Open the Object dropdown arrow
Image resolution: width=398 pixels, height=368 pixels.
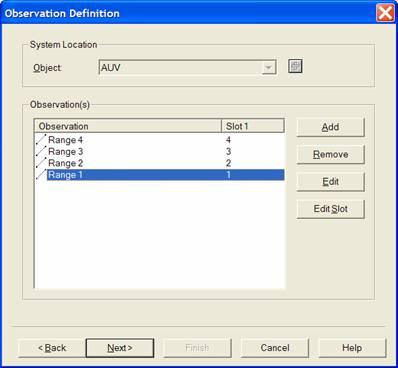(x=268, y=68)
